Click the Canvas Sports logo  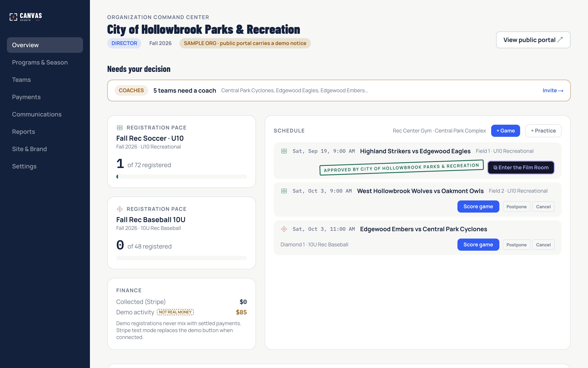(x=26, y=17)
